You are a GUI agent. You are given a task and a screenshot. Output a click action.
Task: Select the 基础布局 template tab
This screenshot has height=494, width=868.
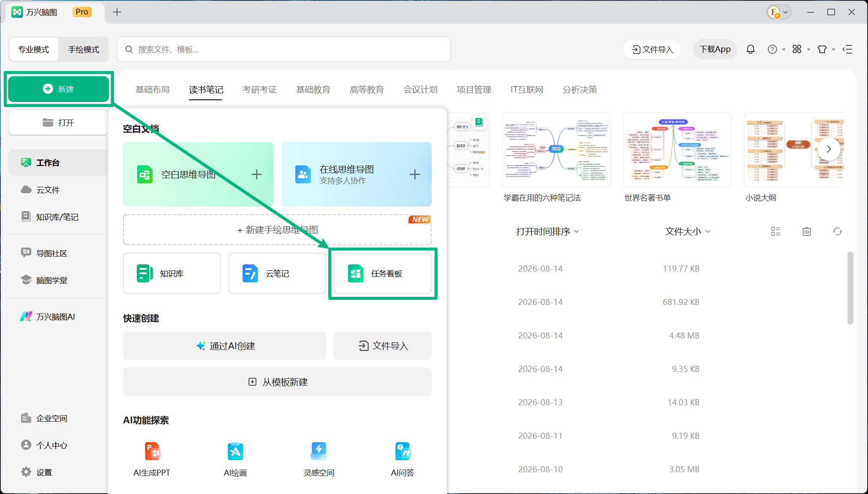pyautogui.click(x=153, y=90)
